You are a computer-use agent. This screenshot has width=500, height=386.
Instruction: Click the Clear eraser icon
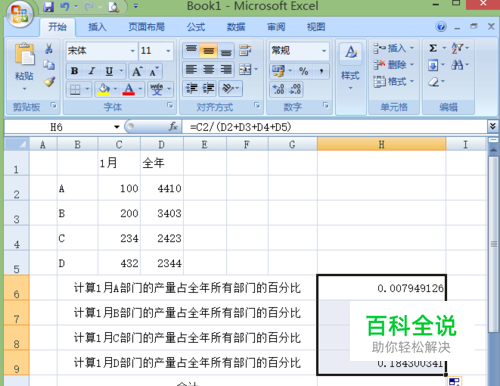click(x=433, y=82)
